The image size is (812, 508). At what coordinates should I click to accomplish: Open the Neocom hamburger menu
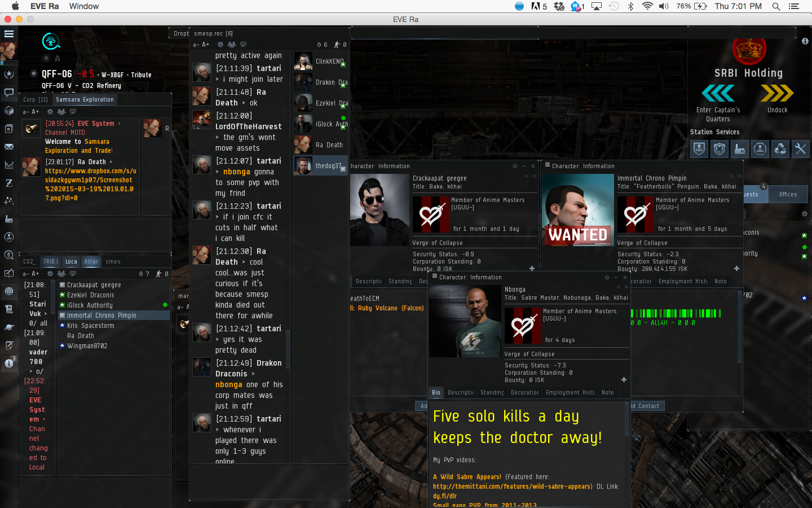tap(9, 34)
